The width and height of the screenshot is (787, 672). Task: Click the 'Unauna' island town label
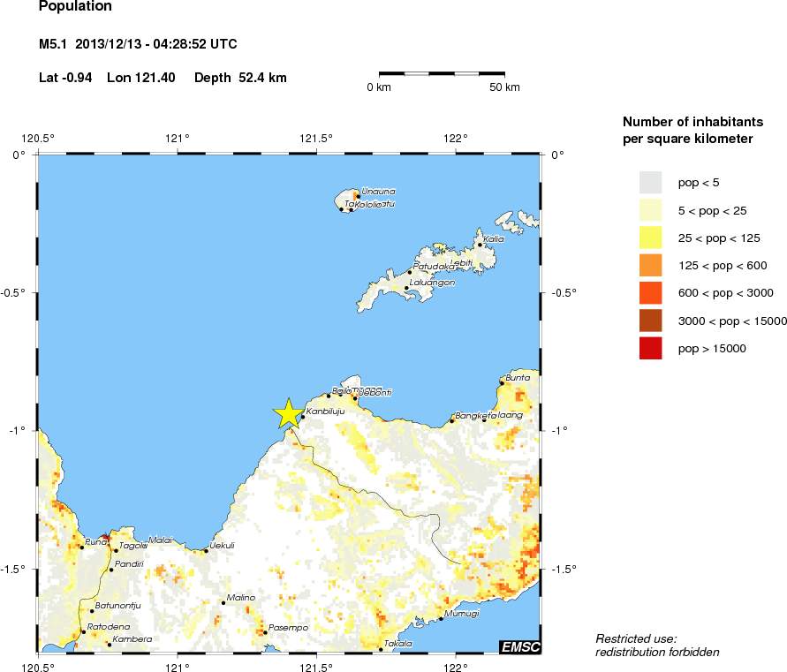pyautogui.click(x=378, y=192)
